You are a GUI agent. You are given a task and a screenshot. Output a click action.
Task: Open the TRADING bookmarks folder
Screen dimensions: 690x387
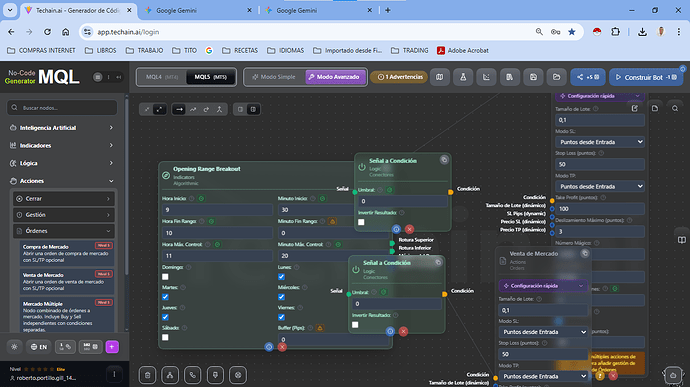pos(410,51)
